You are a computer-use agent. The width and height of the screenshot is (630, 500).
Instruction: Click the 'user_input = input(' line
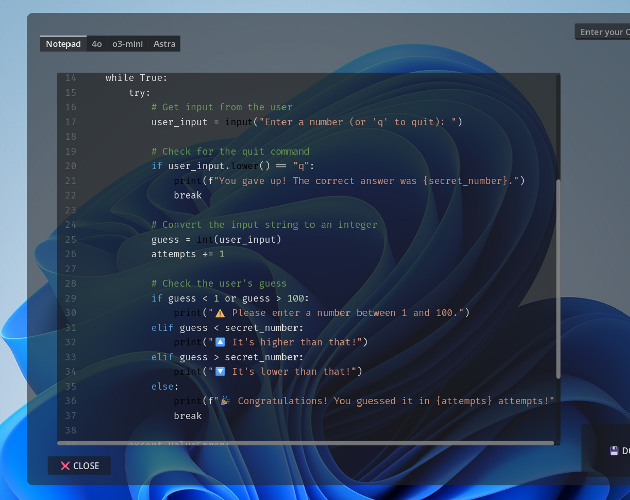[307, 122]
